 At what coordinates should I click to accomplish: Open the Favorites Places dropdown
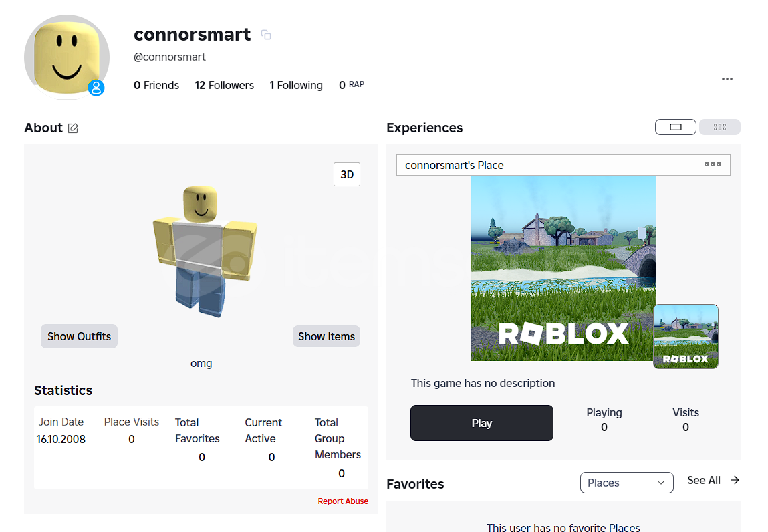coord(626,483)
